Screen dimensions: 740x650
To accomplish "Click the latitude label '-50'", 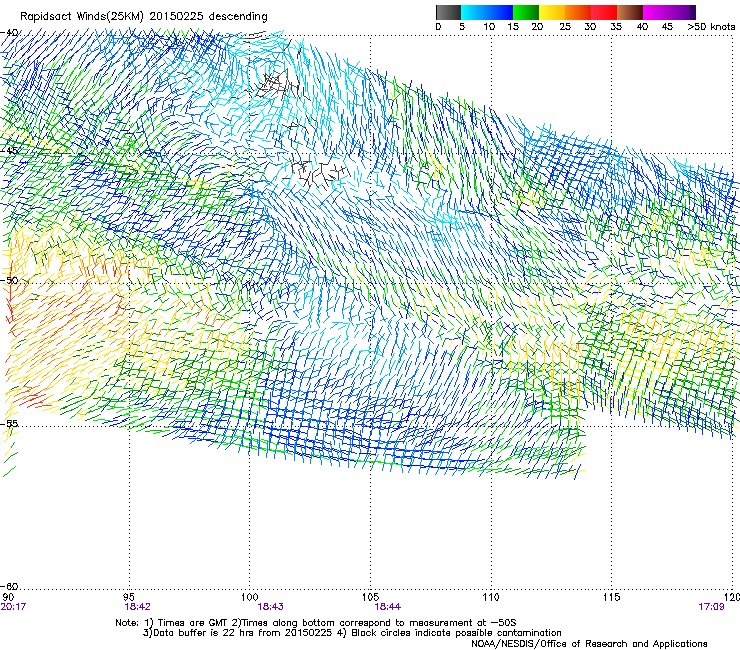I will [9, 280].
